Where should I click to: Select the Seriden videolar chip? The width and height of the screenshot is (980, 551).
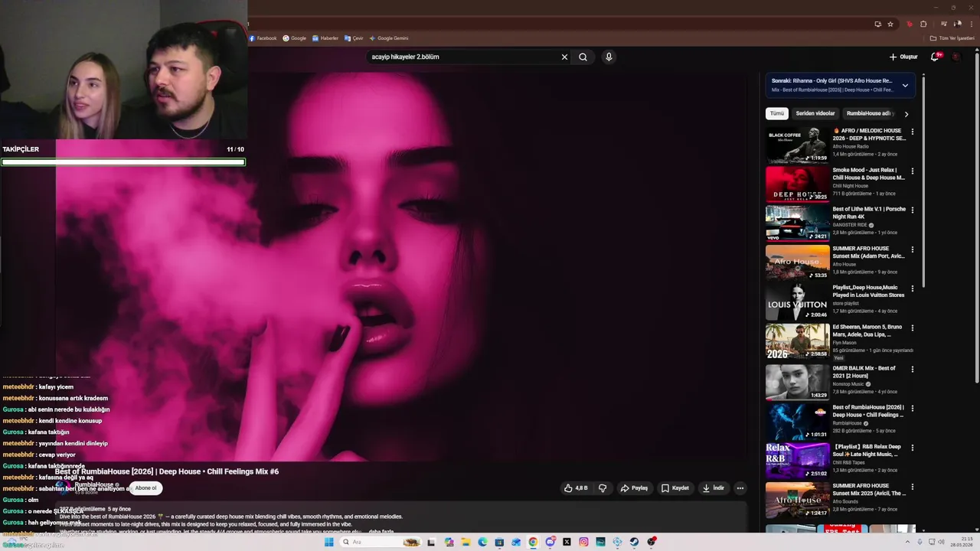[x=815, y=113]
